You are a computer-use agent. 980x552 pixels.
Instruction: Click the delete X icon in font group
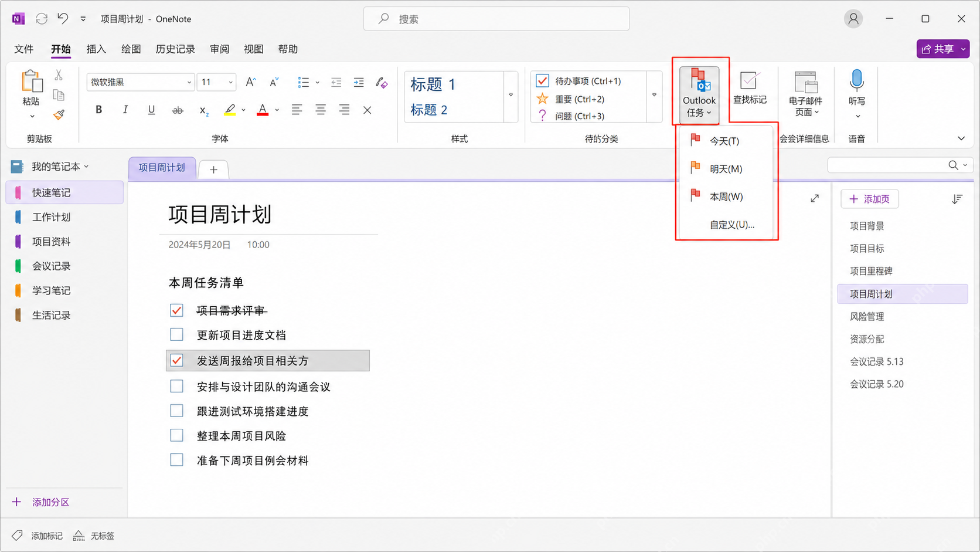[367, 110]
